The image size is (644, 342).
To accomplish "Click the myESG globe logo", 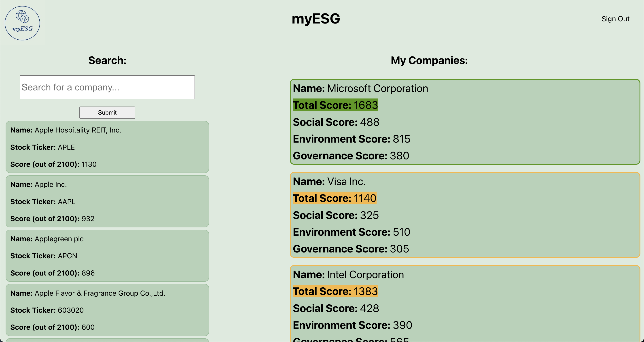I will point(22,23).
